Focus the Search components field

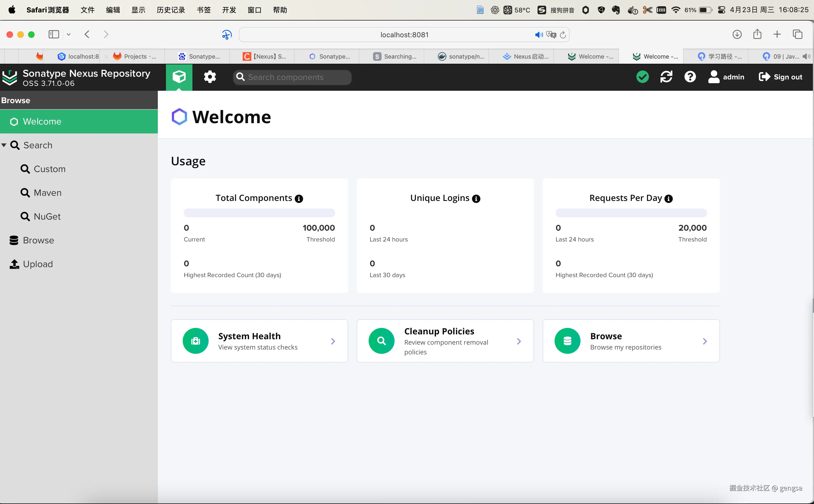[292, 77]
